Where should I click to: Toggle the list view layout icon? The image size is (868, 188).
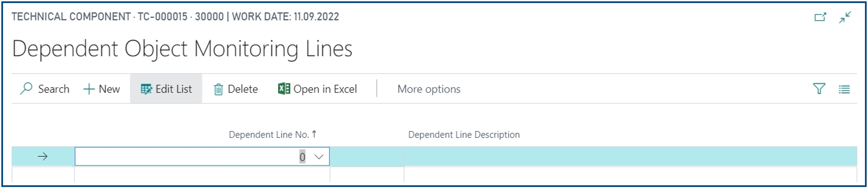click(x=844, y=89)
